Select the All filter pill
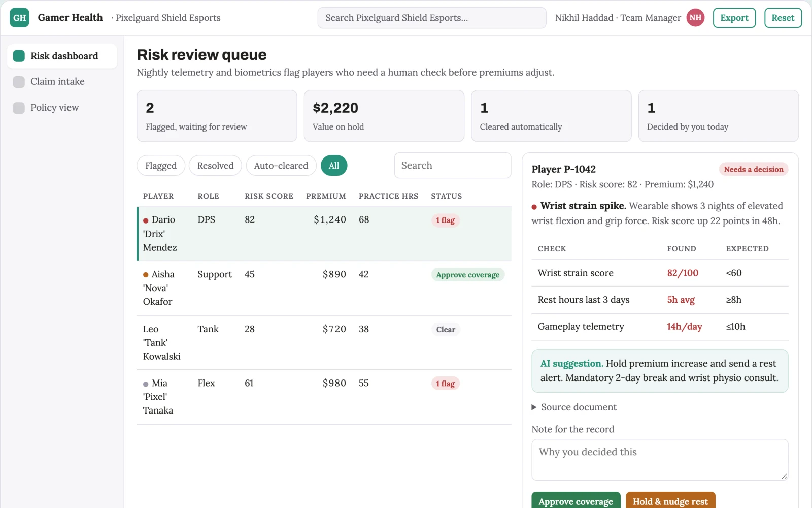Viewport: 812px width, 508px height. click(x=334, y=166)
